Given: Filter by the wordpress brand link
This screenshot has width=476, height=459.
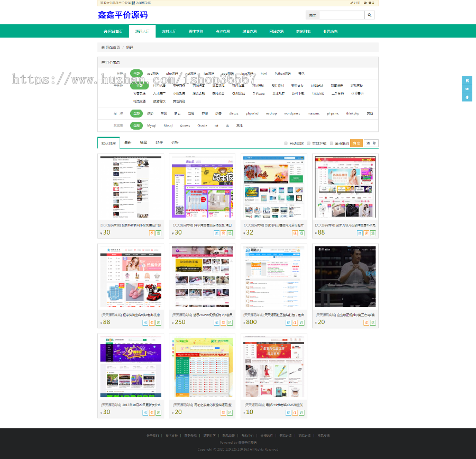Looking at the screenshot, I should [292, 113].
